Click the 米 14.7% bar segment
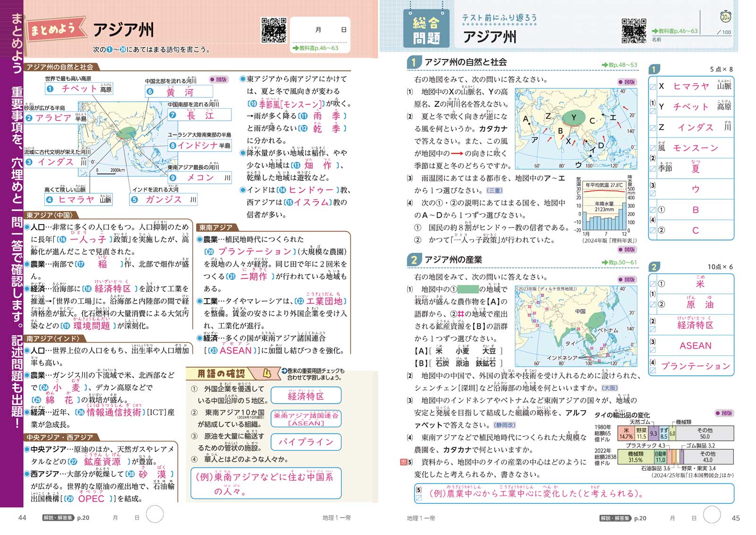The image size is (756, 535). 626,433
